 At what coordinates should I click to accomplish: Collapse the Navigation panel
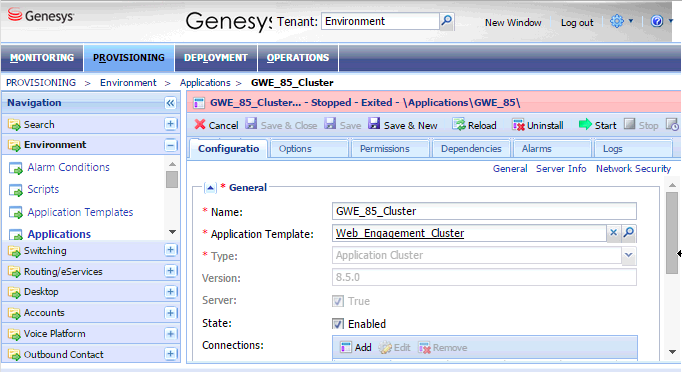tap(170, 103)
